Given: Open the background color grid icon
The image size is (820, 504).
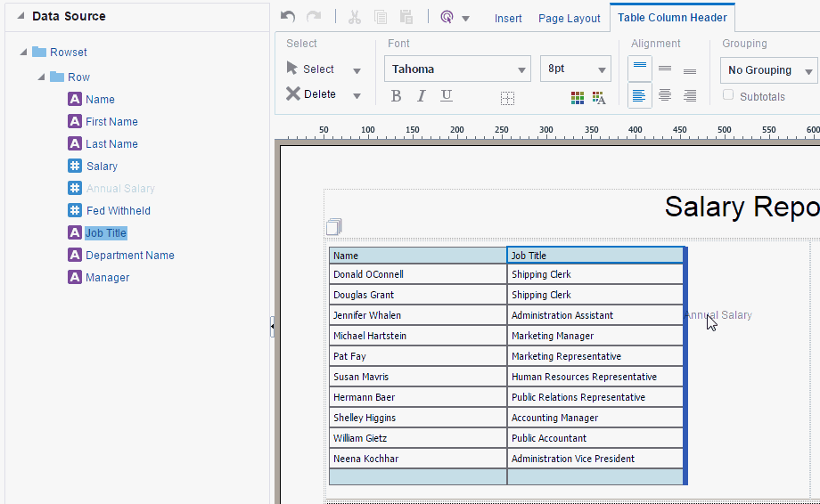Looking at the screenshot, I should (578, 98).
